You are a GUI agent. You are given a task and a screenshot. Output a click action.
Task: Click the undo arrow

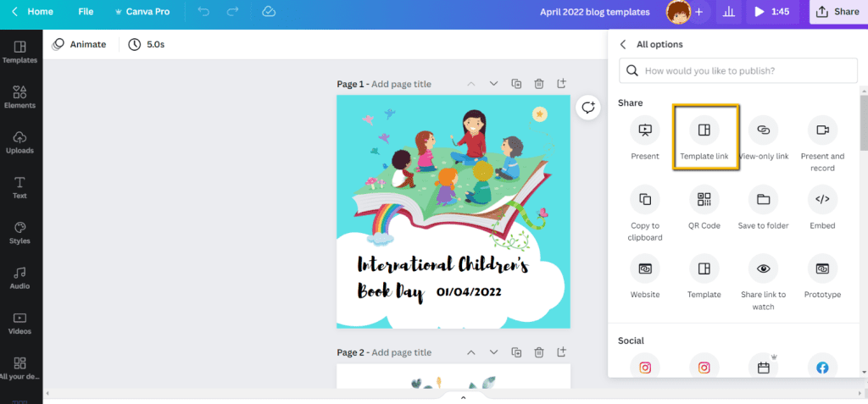203,12
